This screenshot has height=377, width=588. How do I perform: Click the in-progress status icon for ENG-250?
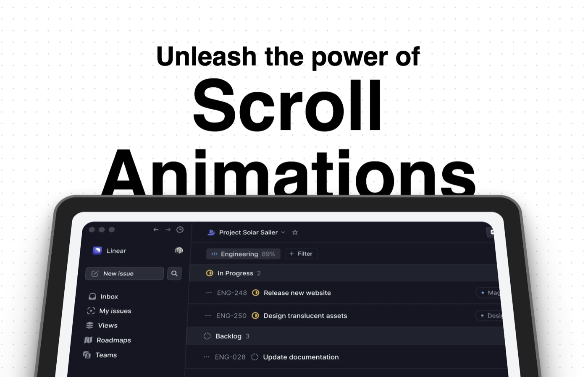[255, 316]
